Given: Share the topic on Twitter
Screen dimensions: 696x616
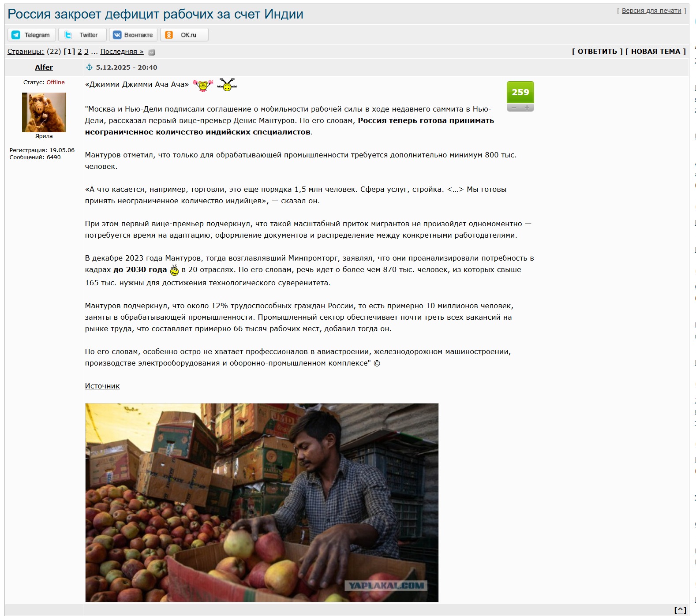Looking at the screenshot, I should [x=82, y=35].
